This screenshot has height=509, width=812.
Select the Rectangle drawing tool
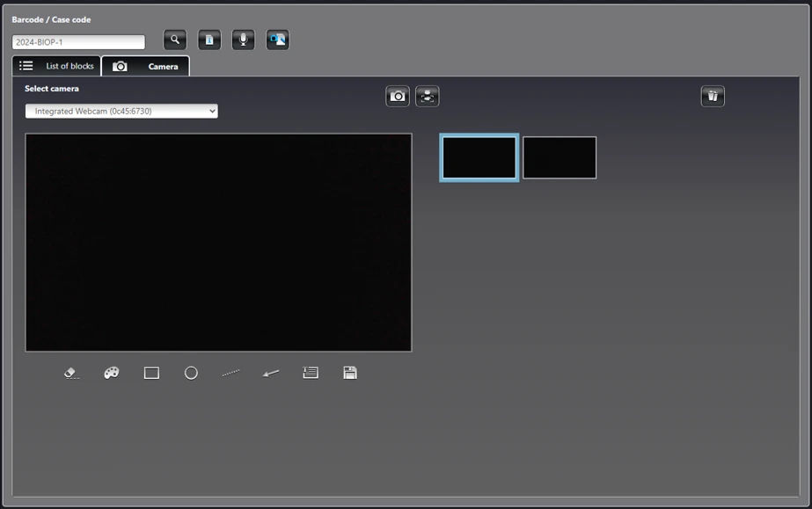point(151,373)
